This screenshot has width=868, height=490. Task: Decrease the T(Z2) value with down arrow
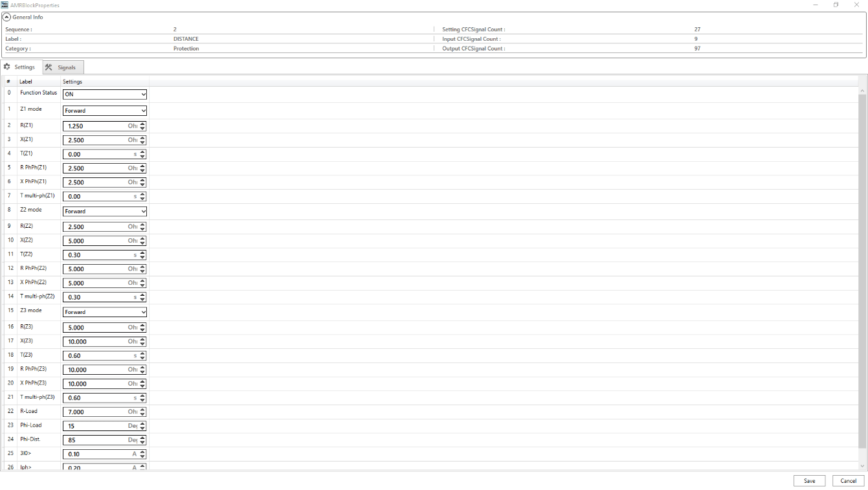[x=142, y=257]
